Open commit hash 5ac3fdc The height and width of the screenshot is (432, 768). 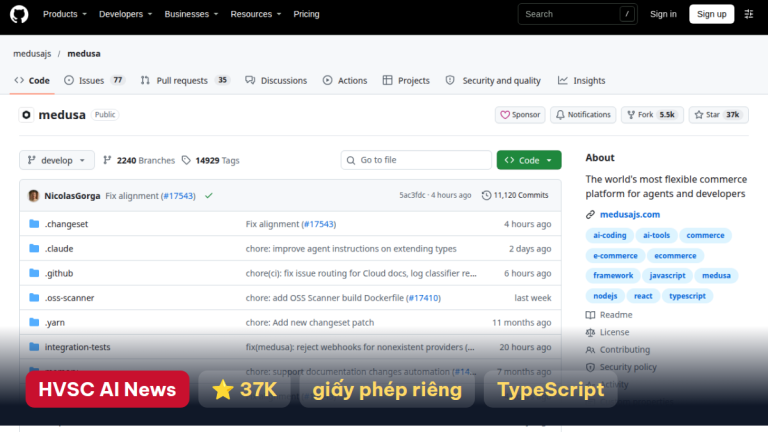click(412, 195)
